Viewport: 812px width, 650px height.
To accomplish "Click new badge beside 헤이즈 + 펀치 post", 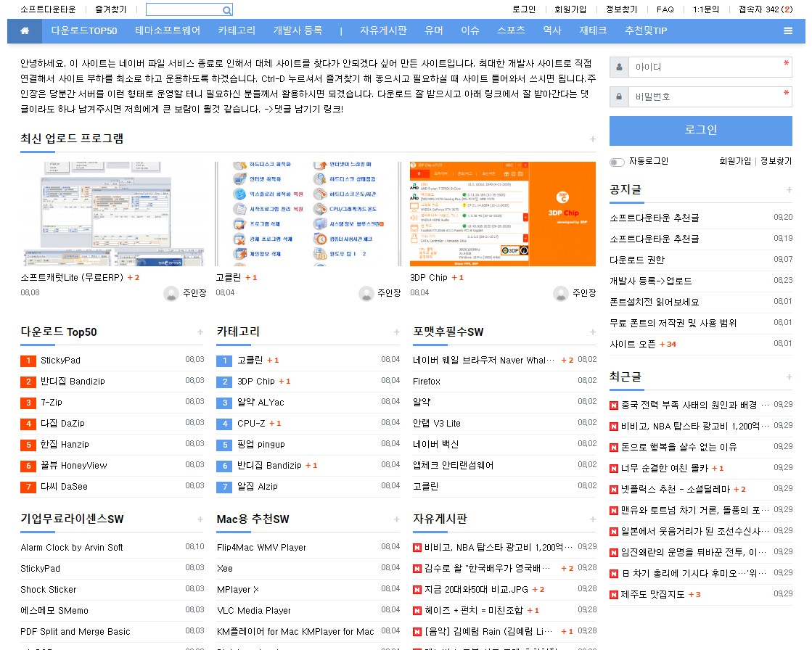I will (x=417, y=611).
